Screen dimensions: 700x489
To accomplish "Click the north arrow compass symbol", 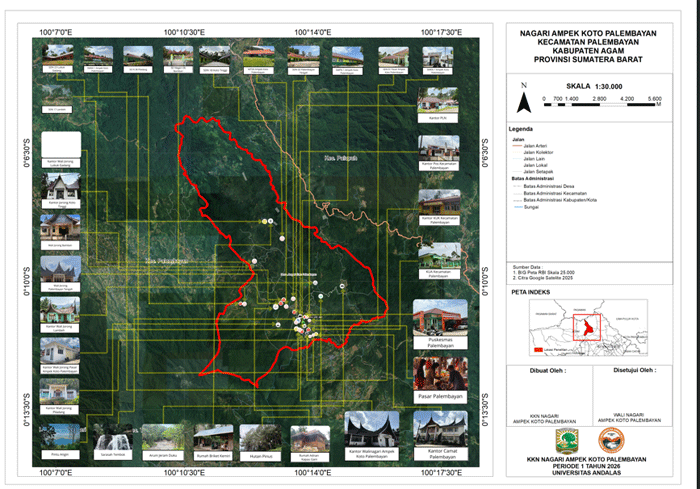I will point(524,102).
